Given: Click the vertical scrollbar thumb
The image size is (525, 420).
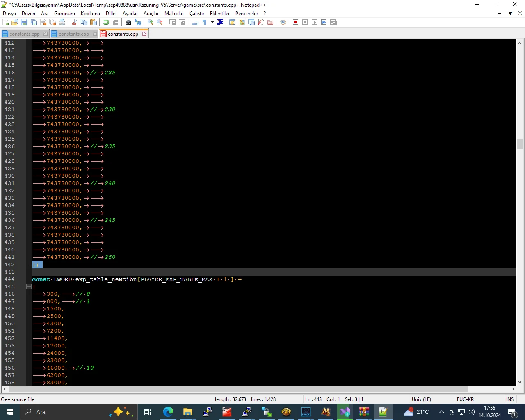Looking at the screenshot, I should point(520,144).
